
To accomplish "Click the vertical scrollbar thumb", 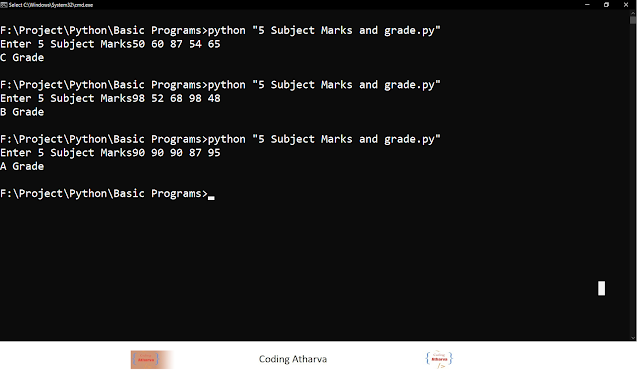I will (633, 20).
